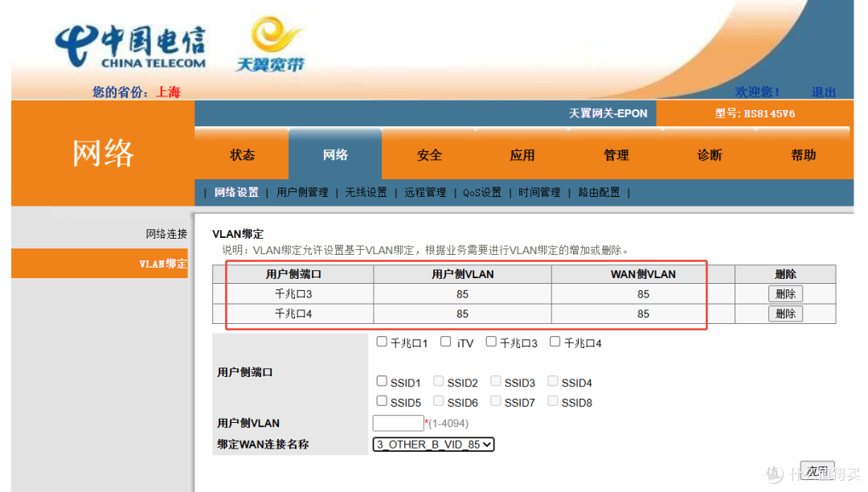Click the 天翼网关-EPON label

[x=608, y=113]
